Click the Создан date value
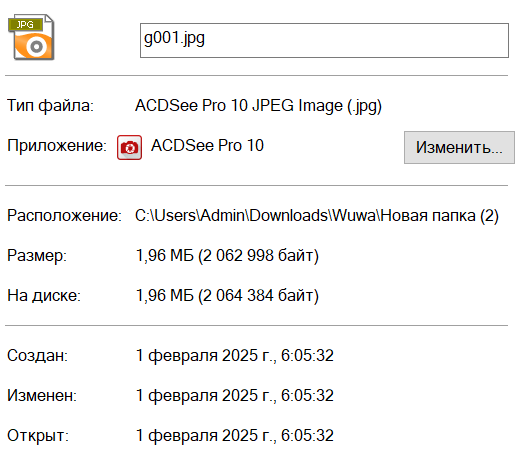This screenshot has width=525, height=455. [235, 356]
